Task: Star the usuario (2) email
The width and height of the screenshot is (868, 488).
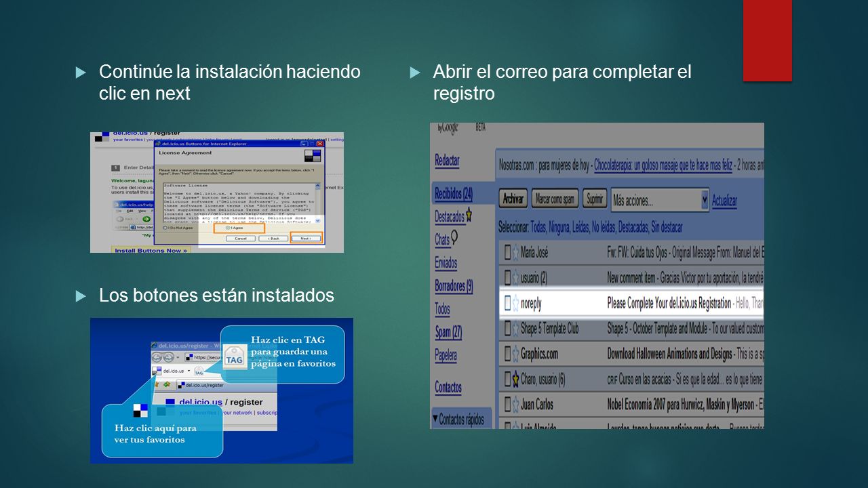Action: (515, 277)
